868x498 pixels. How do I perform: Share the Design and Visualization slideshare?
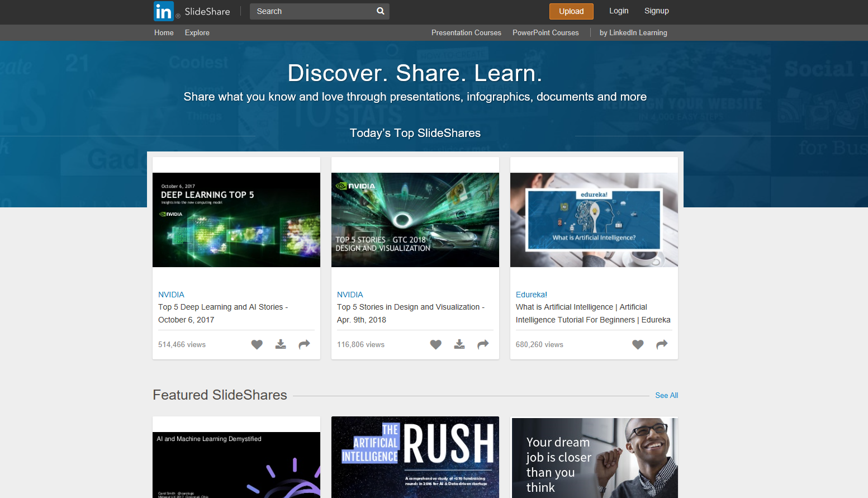point(483,344)
